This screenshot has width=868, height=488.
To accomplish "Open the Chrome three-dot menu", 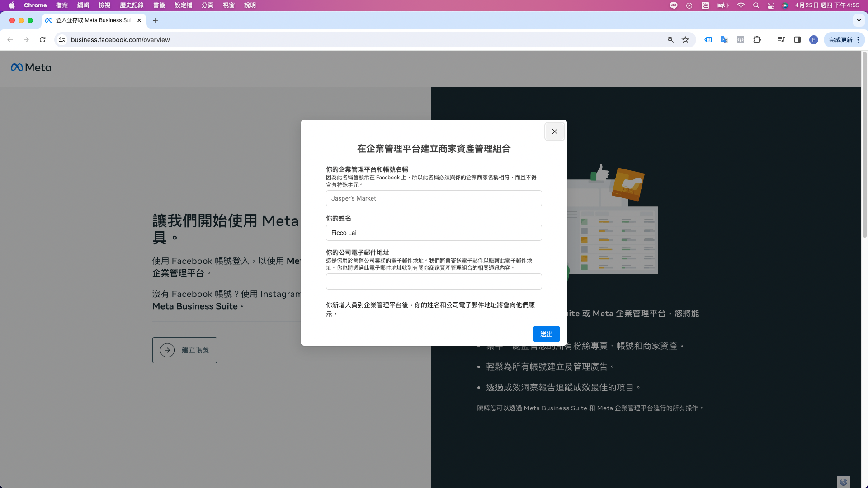I will tap(858, 40).
